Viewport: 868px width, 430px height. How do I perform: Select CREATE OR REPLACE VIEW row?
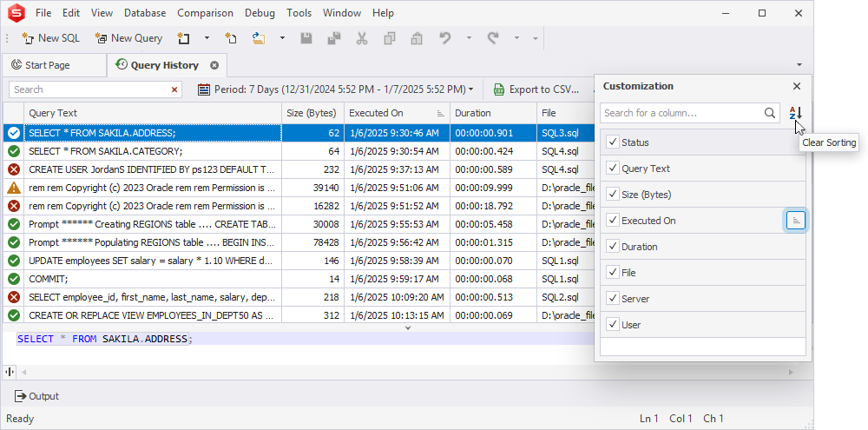(x=299, y=315)
